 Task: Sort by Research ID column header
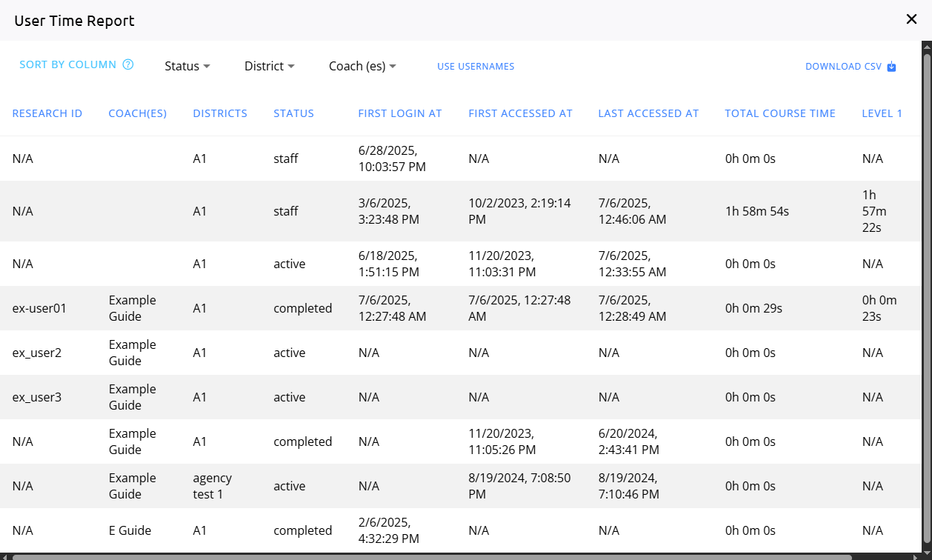coord(47,113)
